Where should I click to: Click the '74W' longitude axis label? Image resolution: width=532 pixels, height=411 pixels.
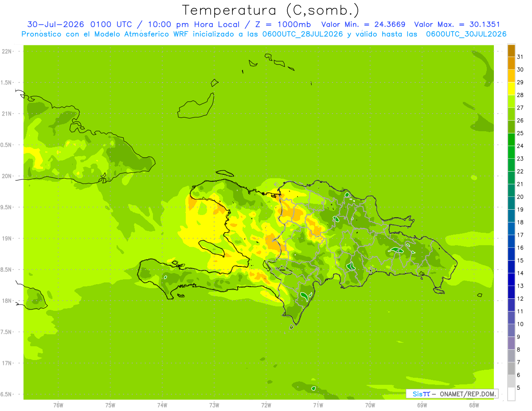pyautogui.click(x=162, y=405)
